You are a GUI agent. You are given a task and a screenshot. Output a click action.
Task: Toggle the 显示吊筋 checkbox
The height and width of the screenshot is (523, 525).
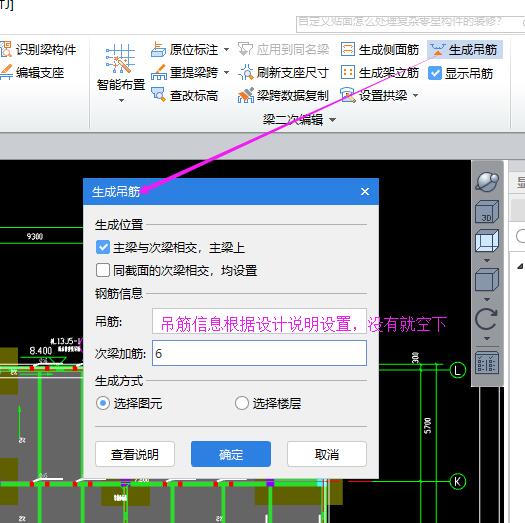pos(435,73)
